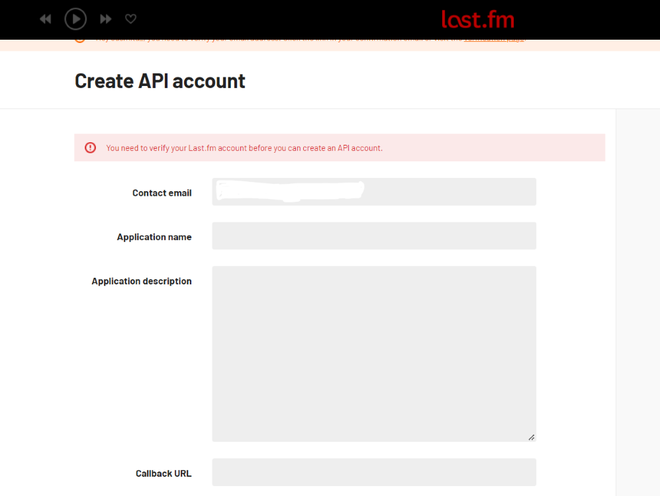
Task: Click the grey sidebar panel on right
Action: pyautogui.click(x=638, y=302)
